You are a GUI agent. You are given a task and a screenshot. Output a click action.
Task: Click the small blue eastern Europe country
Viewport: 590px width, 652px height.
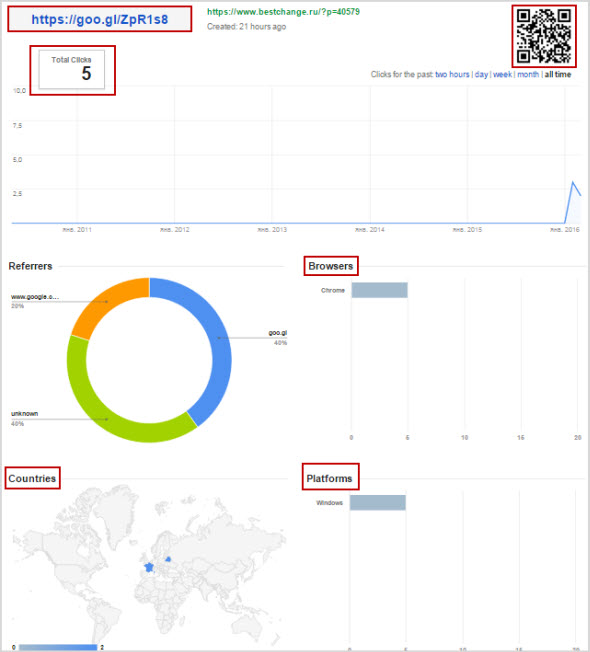tap(168, 559)
